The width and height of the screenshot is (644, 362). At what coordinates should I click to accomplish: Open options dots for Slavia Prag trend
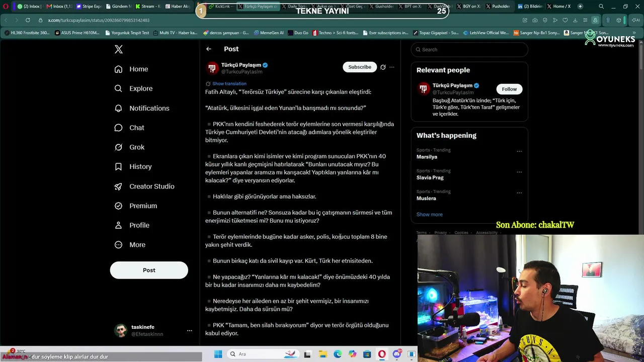(519, 172)
